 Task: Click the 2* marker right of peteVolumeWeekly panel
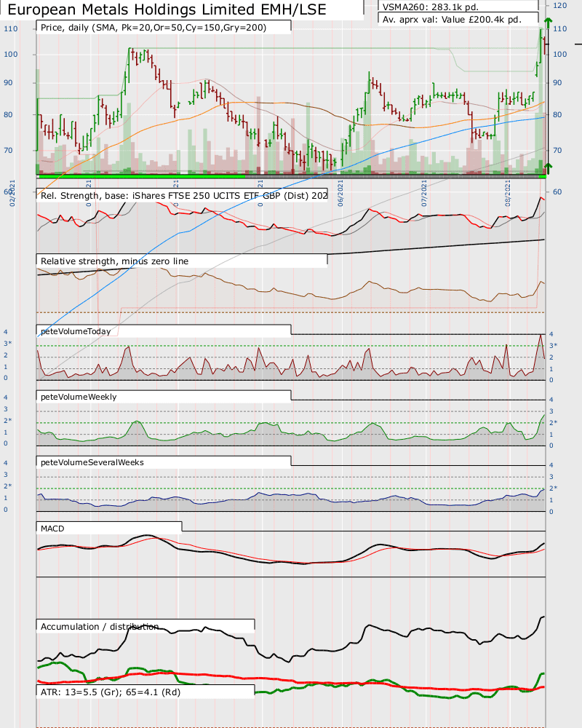point(553,423)
